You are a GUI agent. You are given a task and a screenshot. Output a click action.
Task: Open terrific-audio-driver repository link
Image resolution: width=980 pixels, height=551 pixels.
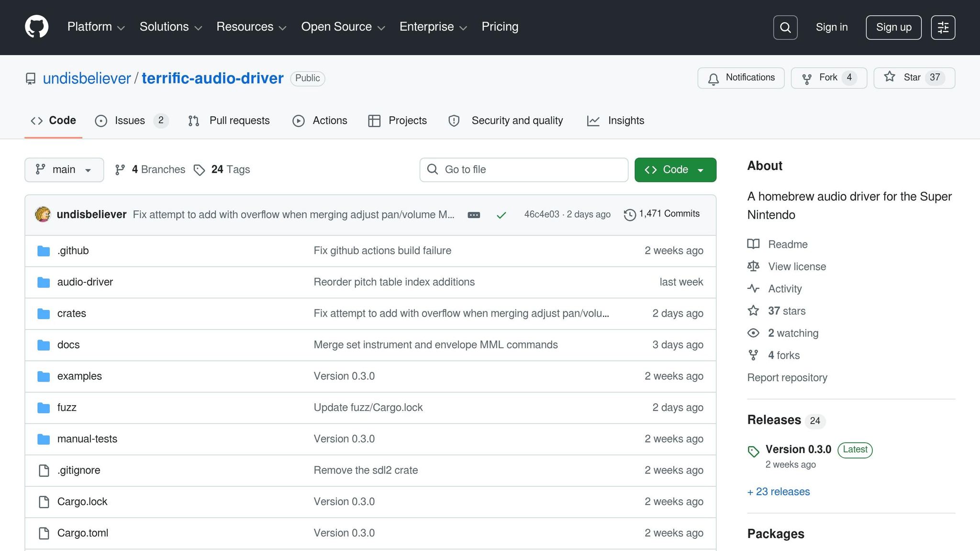tap(212, 78)
